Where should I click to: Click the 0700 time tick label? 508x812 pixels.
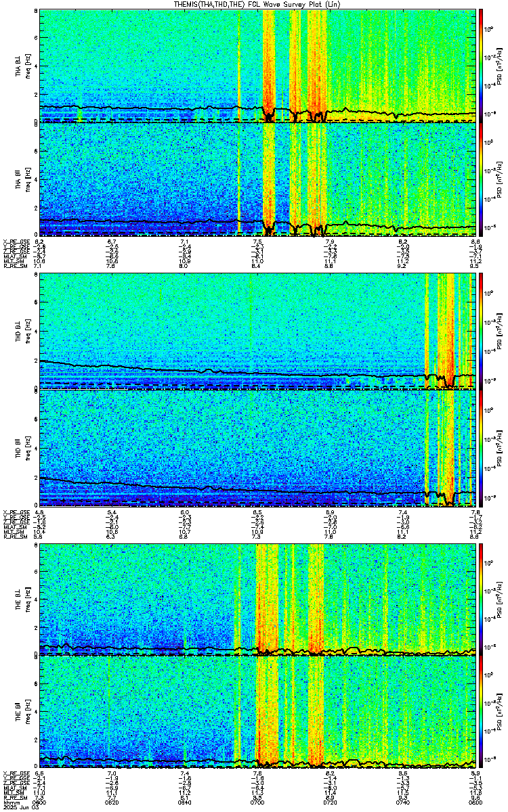(257, 803)
